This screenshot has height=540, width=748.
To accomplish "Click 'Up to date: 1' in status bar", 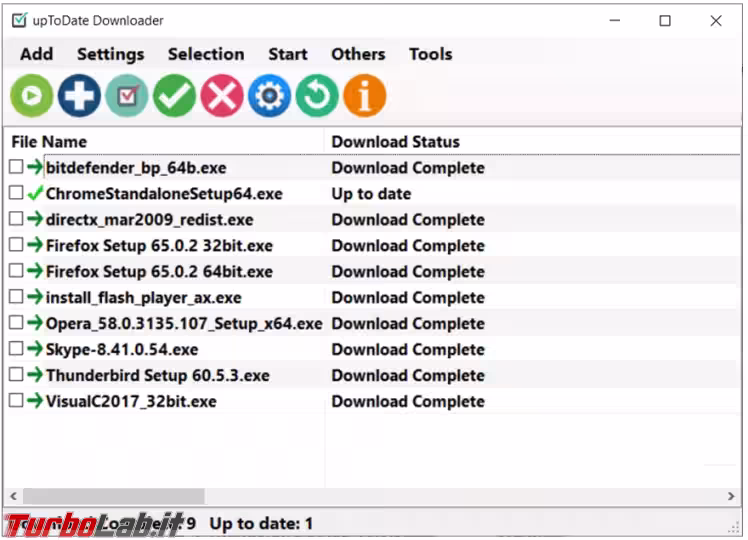I will tap(261, 523).
